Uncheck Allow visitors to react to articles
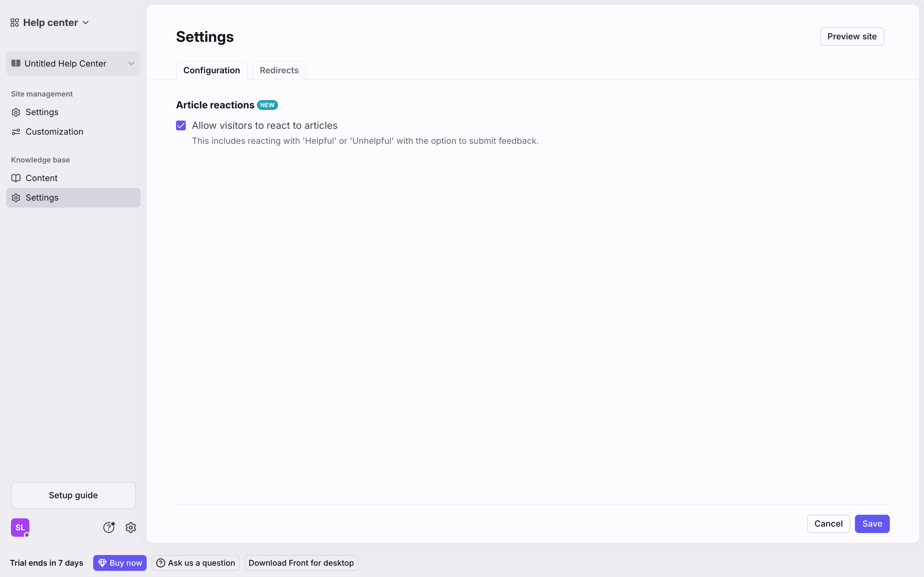 181,125
